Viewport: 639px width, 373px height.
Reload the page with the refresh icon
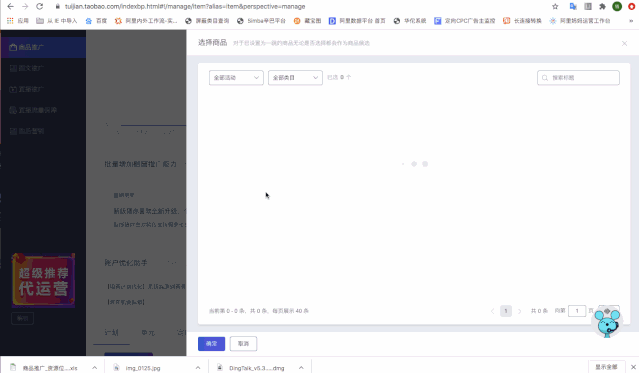coord(40,7)
